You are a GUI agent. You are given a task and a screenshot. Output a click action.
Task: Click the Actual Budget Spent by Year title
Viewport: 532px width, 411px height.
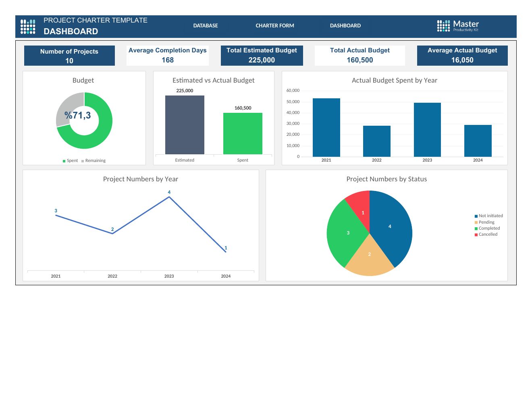point(395,81)
